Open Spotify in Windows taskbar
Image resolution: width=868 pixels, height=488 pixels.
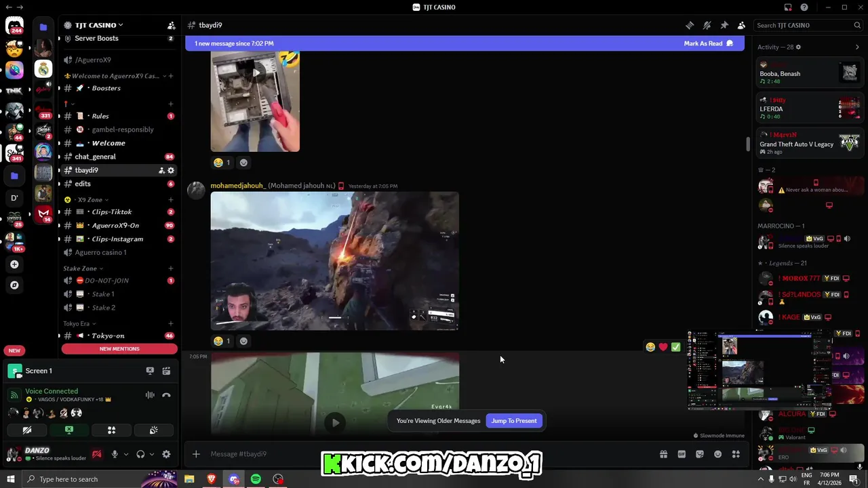tap(256, 479)
